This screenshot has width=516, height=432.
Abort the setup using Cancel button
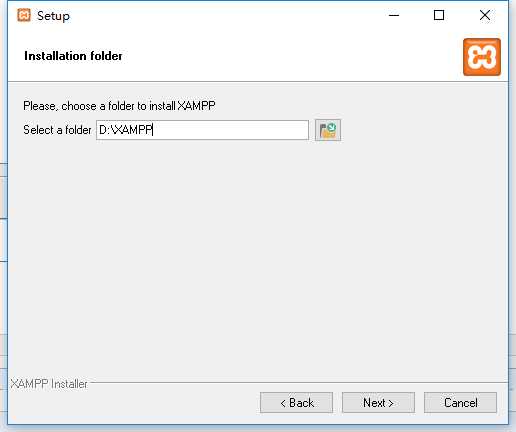460,403
